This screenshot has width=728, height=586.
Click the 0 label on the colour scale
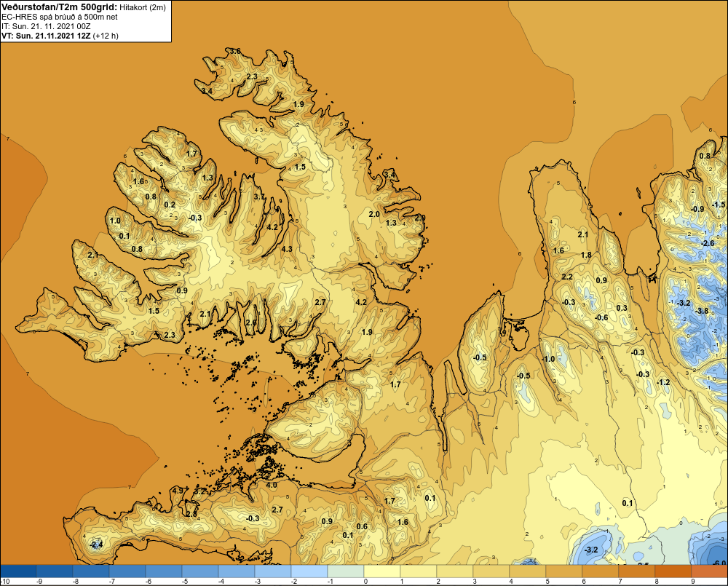366,581
